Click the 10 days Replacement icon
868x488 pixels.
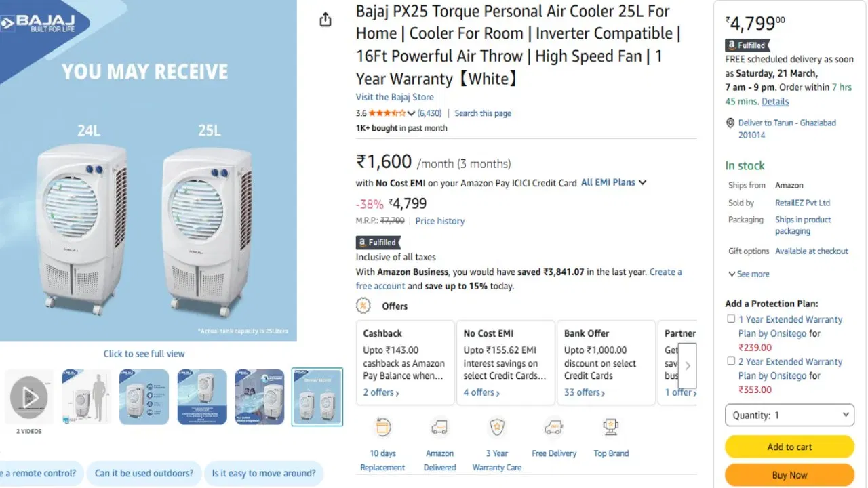382,426
